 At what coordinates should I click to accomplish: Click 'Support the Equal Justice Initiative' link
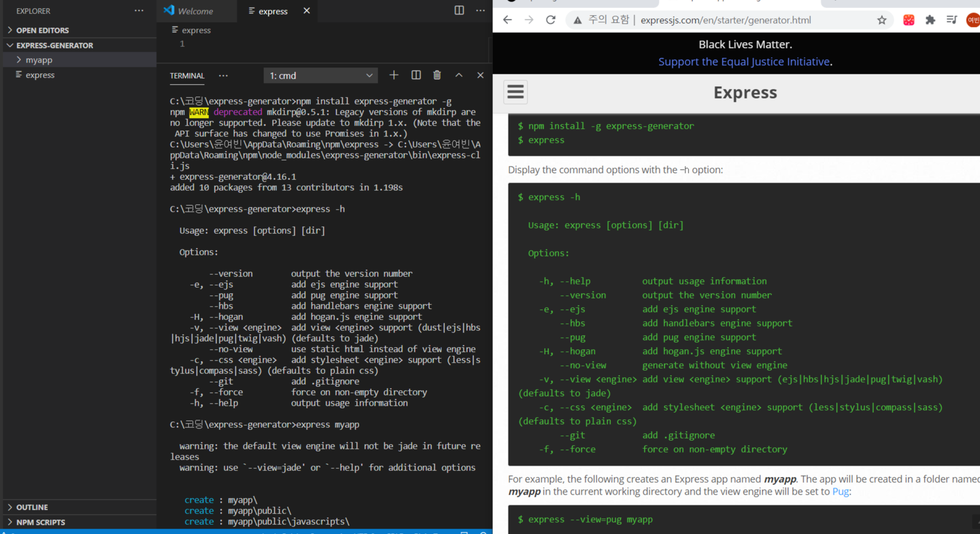tap(743, 61)
